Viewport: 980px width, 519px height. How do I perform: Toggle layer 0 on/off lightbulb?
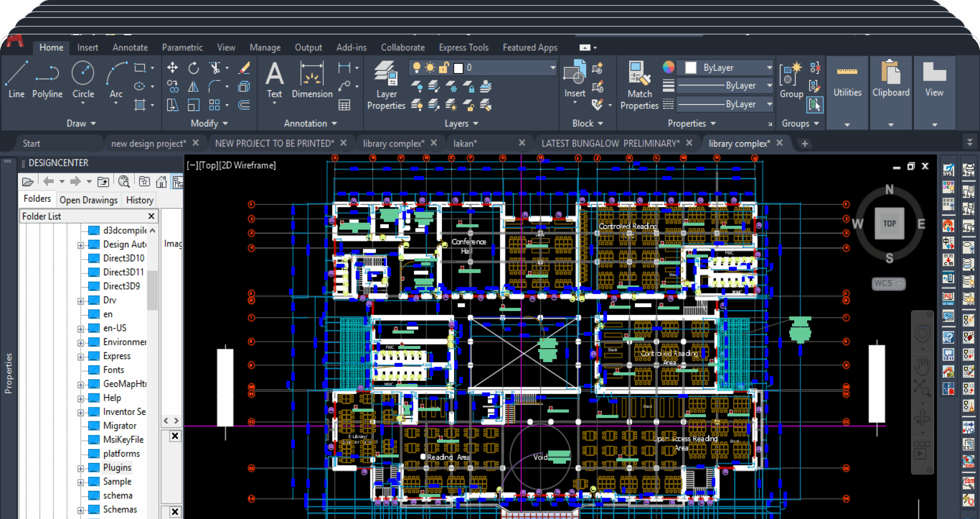pos(416,68)
